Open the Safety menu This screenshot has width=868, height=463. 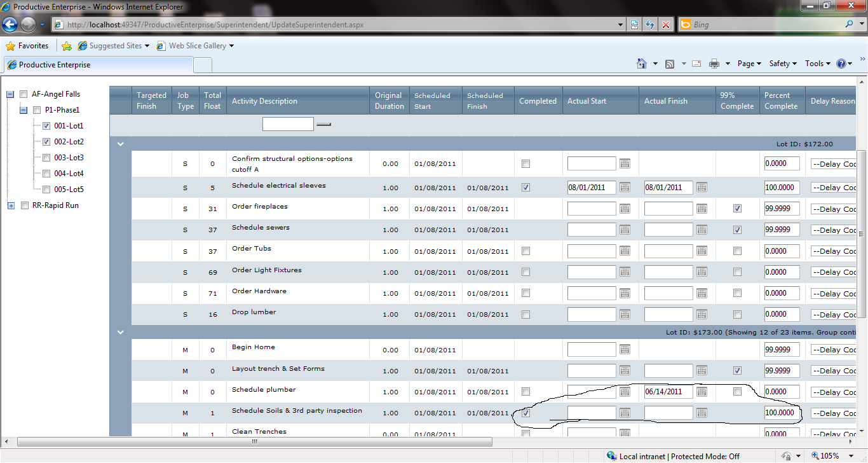tap(783, 64)
